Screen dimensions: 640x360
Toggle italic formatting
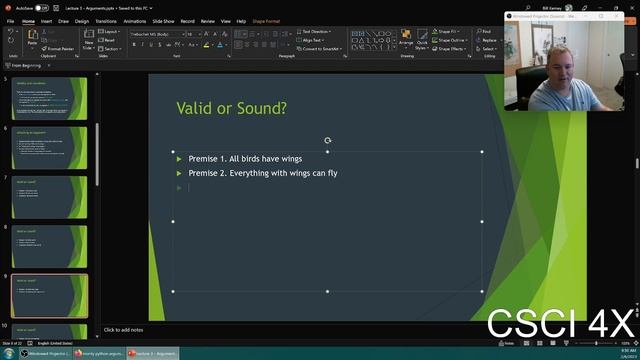click(x=142, y=45)
